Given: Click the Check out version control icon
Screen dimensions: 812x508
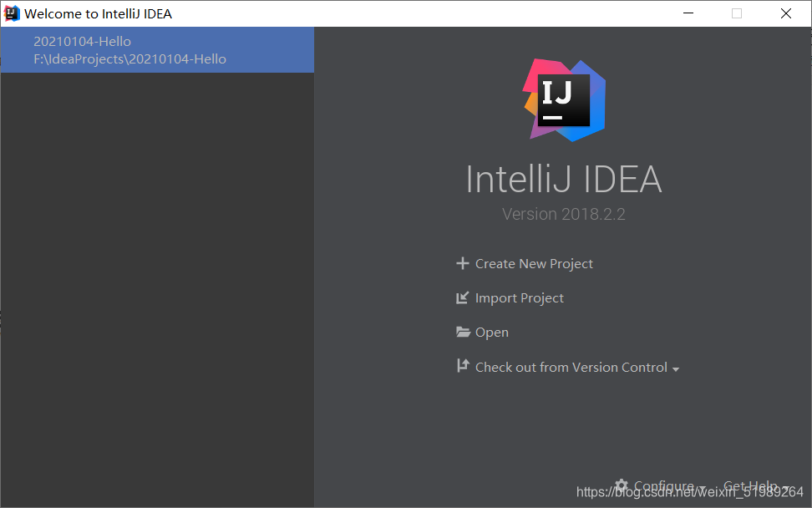Looking at the screenshot, I should 463,366.
